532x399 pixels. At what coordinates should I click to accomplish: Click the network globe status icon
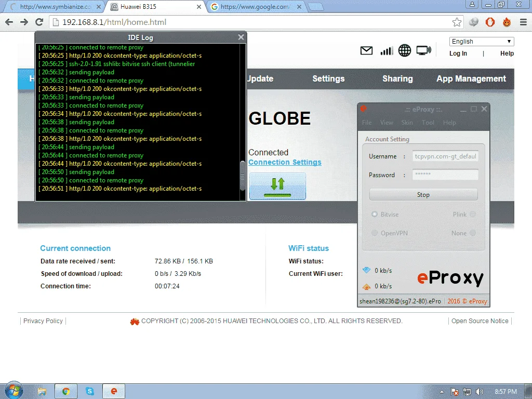[404, 50]
